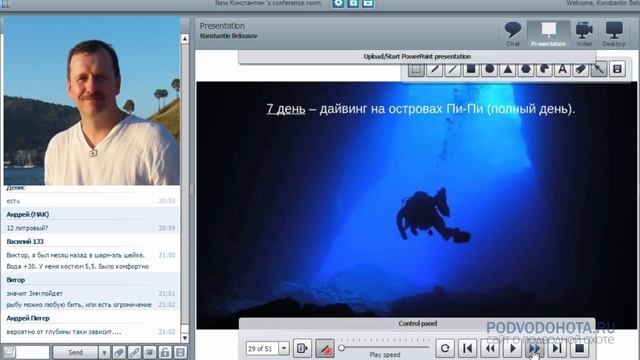Adjust the Play speed slider handle

point(342,348)
